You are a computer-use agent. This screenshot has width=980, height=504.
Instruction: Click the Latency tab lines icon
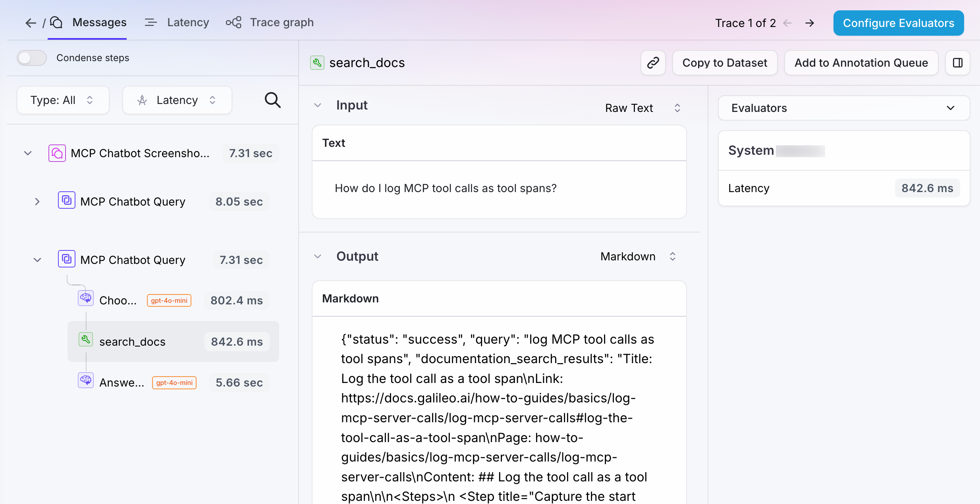(x=150, y=23)
